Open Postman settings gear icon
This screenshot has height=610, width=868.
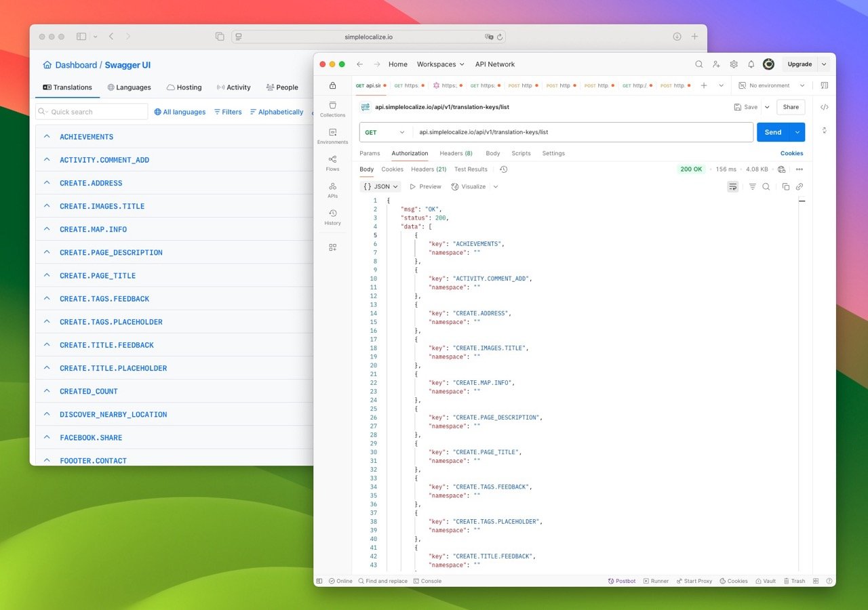[x=734, y=64]
